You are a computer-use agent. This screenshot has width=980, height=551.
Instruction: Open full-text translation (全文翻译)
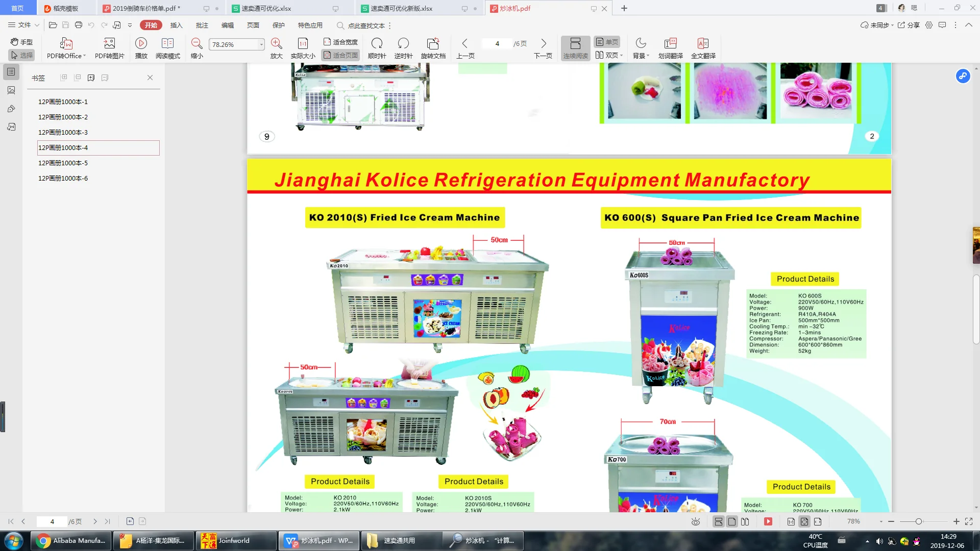[x=703, y=48]
